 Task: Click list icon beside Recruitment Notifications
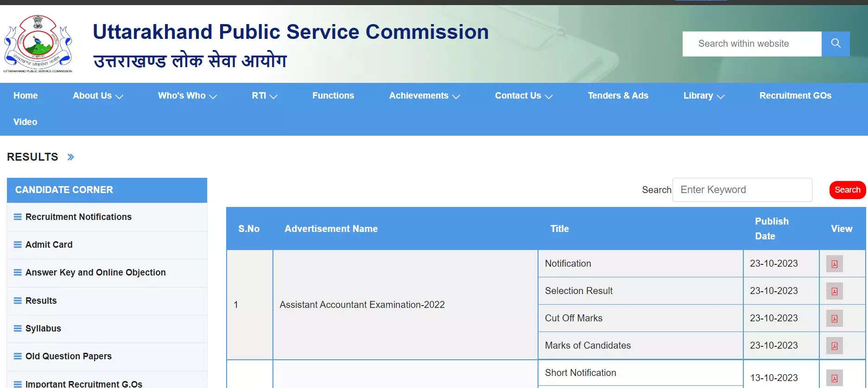point(18,217)
